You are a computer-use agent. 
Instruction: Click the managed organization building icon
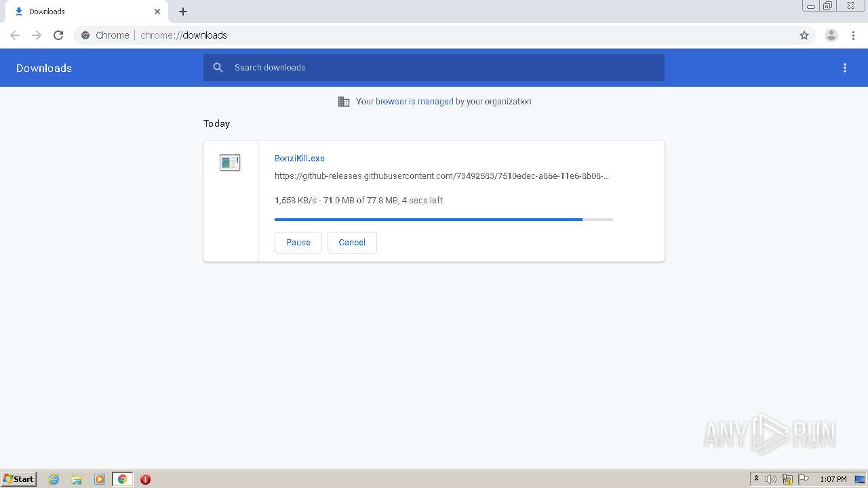[344, 102]
